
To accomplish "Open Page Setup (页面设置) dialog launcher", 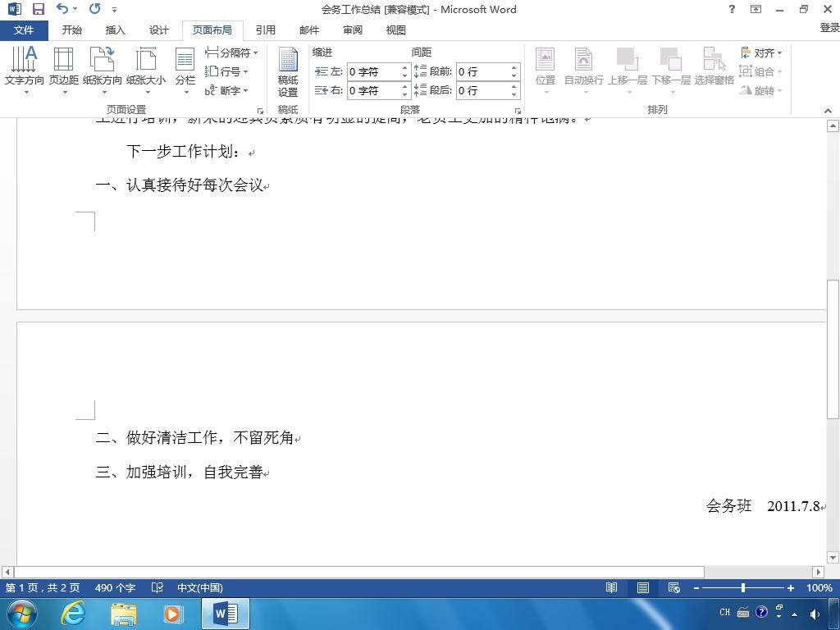I will [x=260, y=111].
